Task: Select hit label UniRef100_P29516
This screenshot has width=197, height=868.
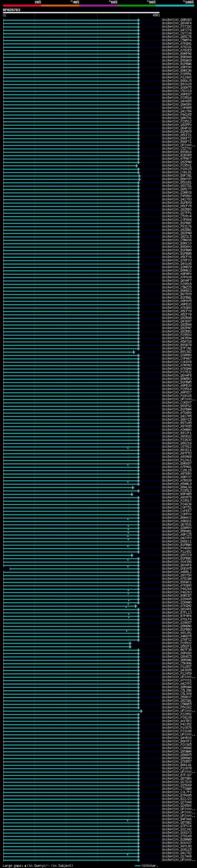Action: pos(177,98)
